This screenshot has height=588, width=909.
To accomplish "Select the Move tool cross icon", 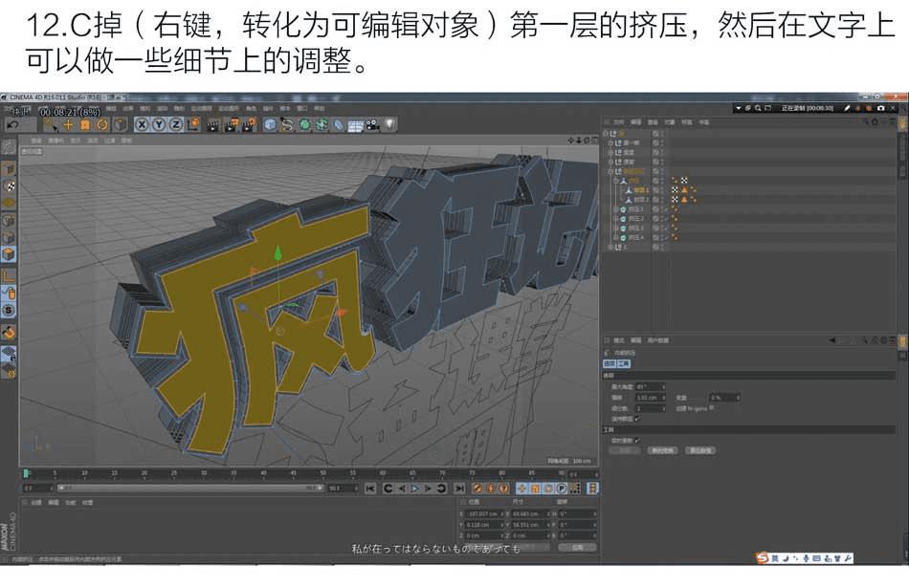I will pos(68,124).
